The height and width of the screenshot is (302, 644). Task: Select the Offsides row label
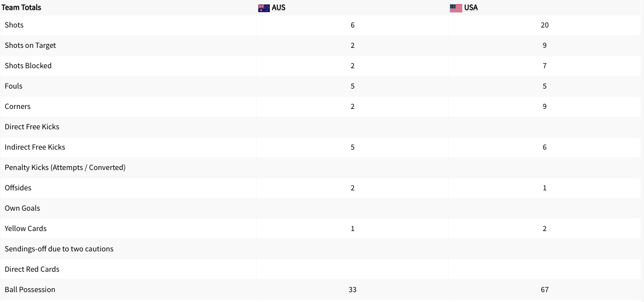pyautogui.click(x=18, y=188)
